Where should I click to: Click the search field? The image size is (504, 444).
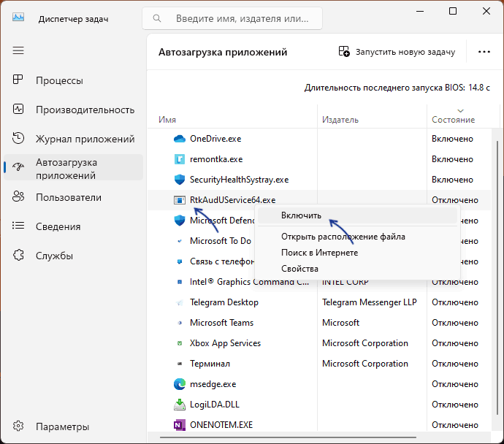pos(232,18)
